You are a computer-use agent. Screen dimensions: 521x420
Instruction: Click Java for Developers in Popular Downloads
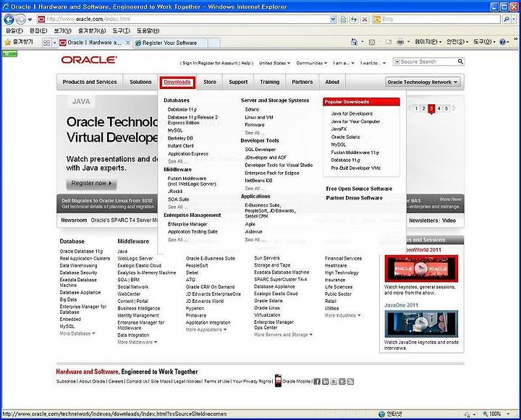pyautogui.click(x=352, y=113)
